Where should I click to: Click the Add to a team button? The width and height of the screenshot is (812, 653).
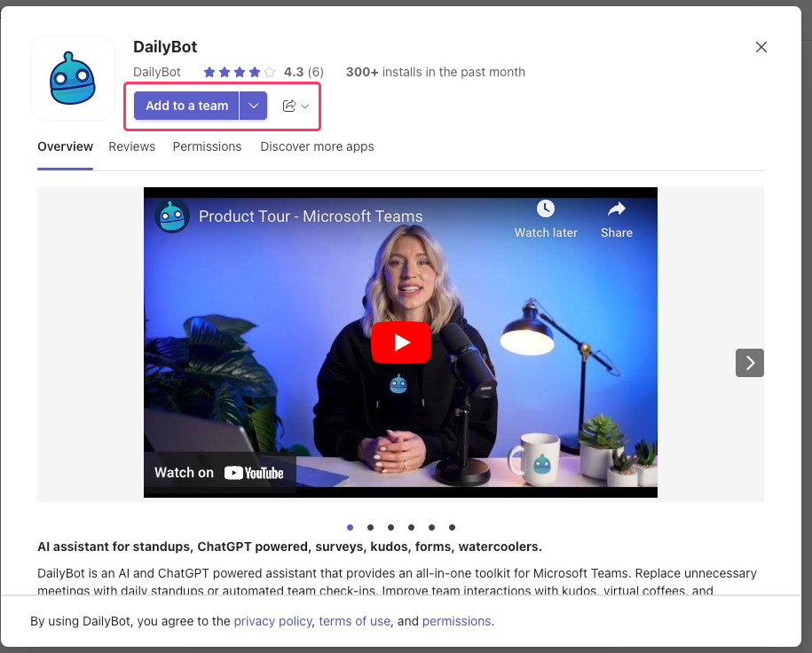(186, 106)
